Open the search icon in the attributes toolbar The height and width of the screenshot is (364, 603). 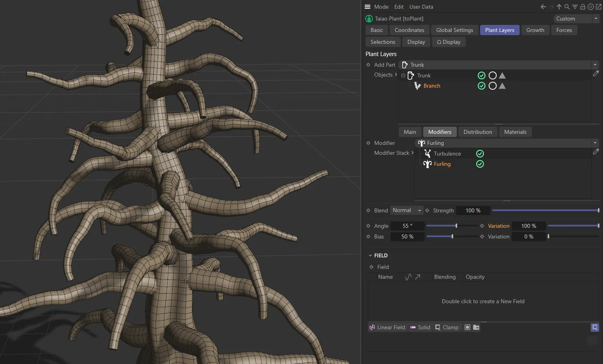[x=567, y=7]
